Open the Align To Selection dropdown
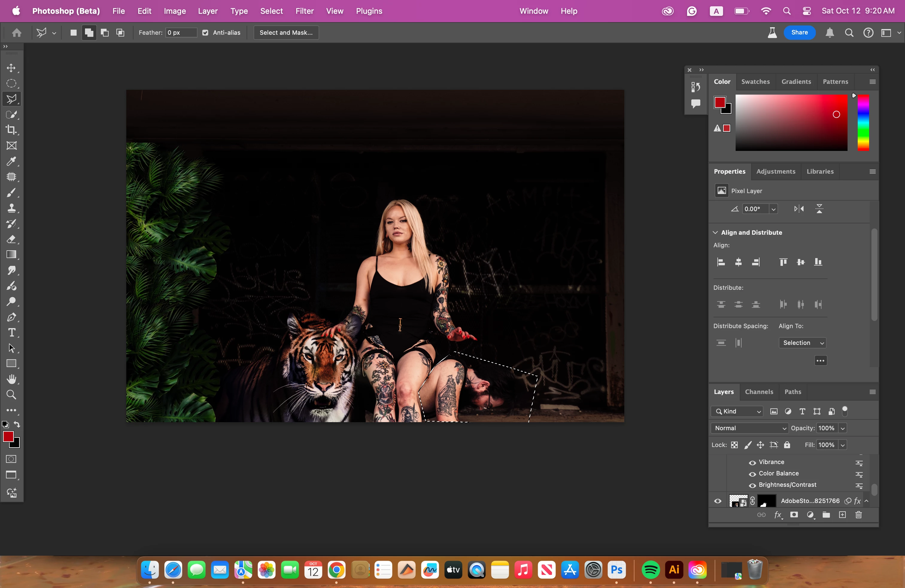Image resolution: width=905 pixels, height=588 pixels. [x=803, y=343]
